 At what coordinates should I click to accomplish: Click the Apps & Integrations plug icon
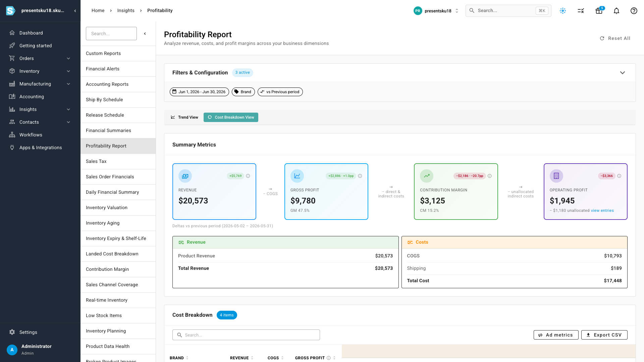[x=12, y=147]
